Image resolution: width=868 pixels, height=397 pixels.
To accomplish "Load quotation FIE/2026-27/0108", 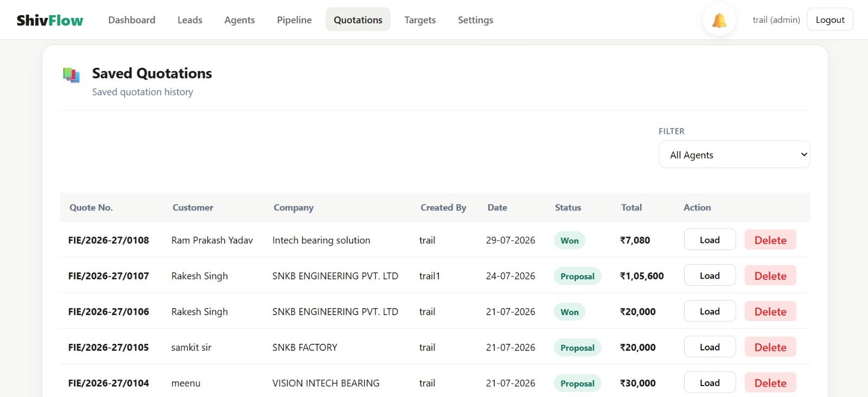I will tap(710, 240).
